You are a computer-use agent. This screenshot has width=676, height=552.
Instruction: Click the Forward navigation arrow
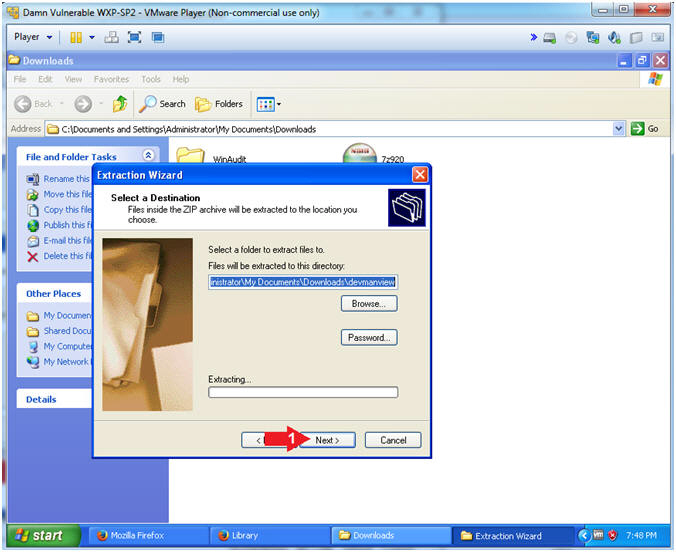click(83, 104)
